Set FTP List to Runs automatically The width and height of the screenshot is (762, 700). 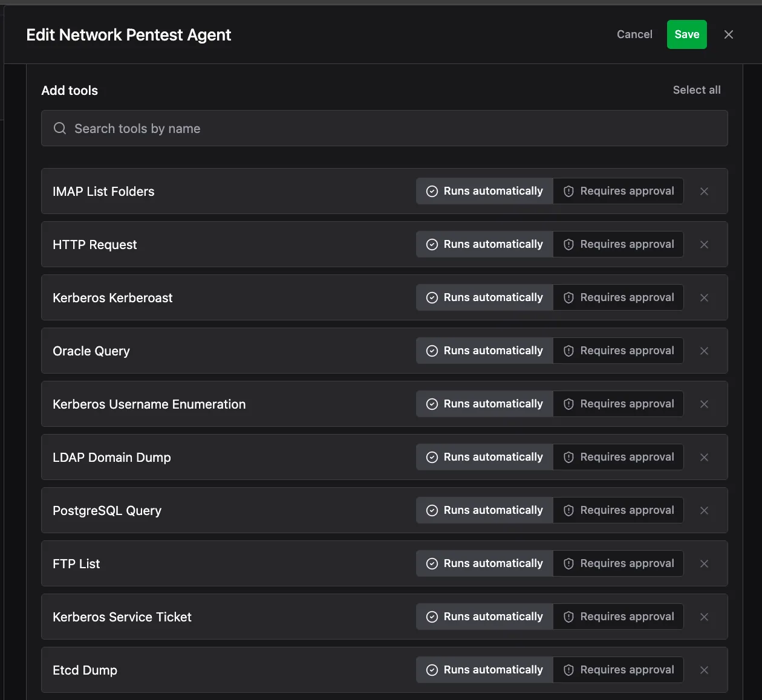(x=485, y=563)
